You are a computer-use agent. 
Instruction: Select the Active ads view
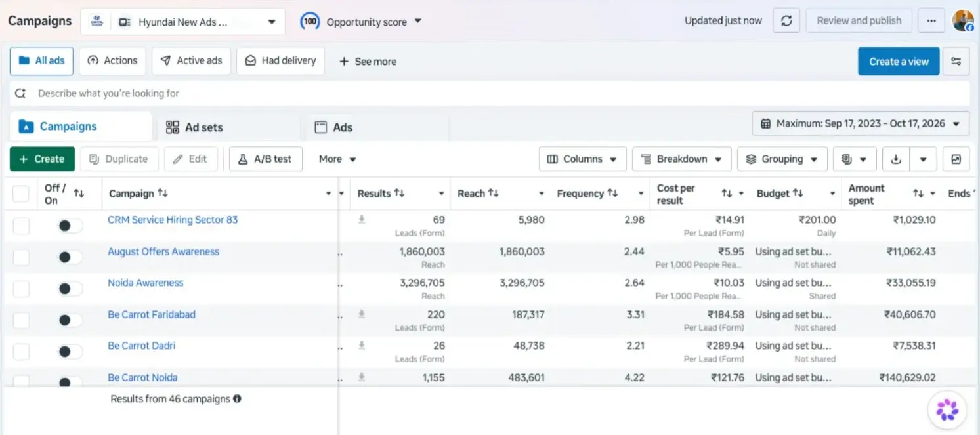click(x=191, y=60)
